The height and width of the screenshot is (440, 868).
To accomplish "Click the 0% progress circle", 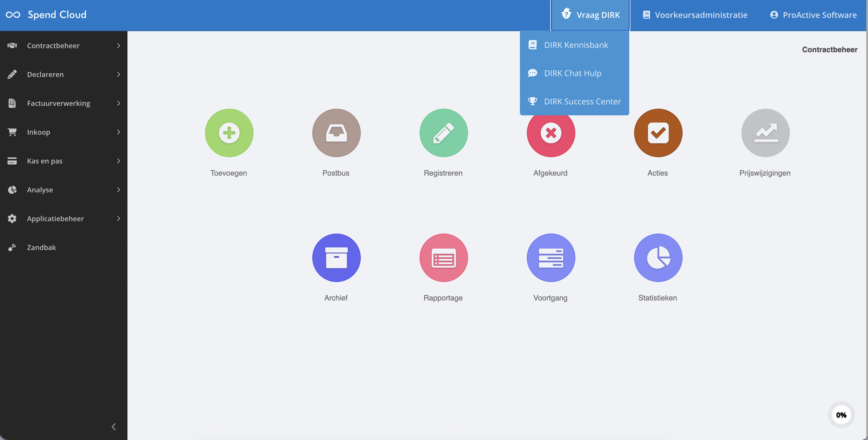I will click(841, 415).
